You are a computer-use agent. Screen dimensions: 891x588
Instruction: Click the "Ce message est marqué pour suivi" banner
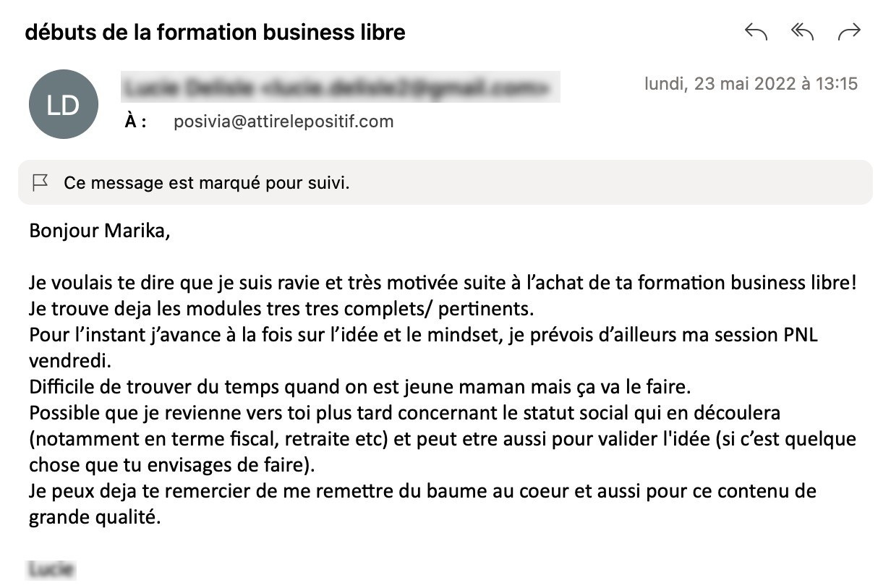click(x=445, y=182)
